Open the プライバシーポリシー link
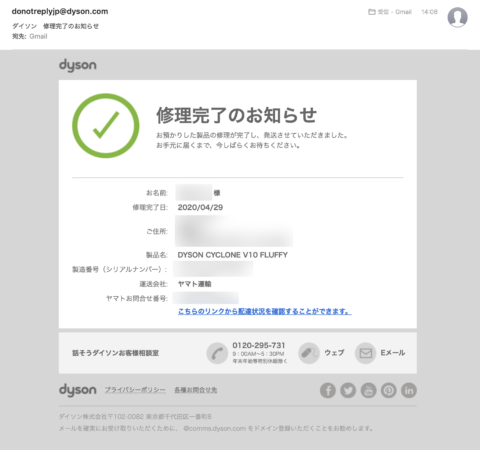The height and width of the screenshot is (450, 480). click(135, 390)
